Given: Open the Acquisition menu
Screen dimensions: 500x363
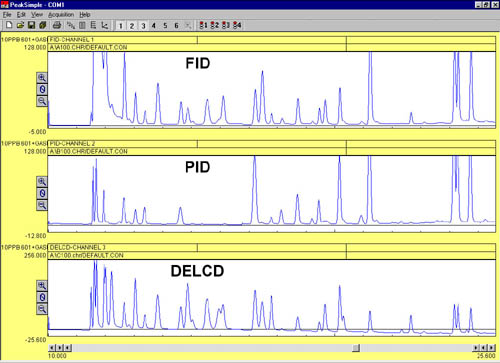Looking at the screenshot, I should 61,15.
